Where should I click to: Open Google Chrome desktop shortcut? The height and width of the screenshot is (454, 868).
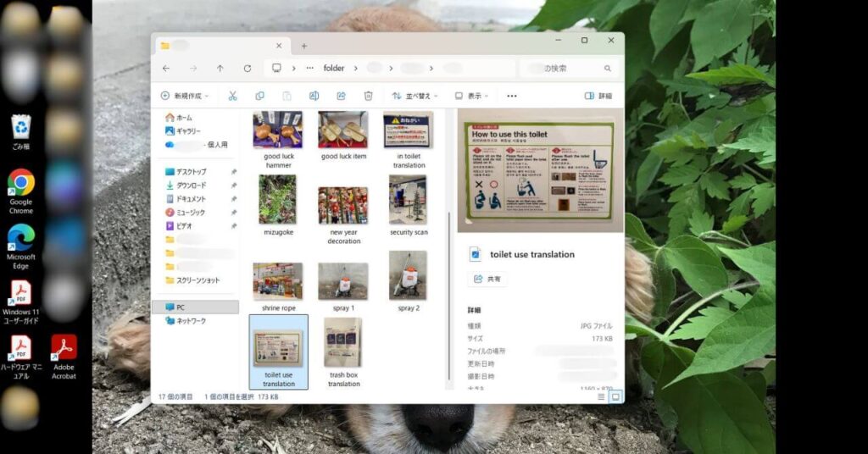[x=21, y=191]
